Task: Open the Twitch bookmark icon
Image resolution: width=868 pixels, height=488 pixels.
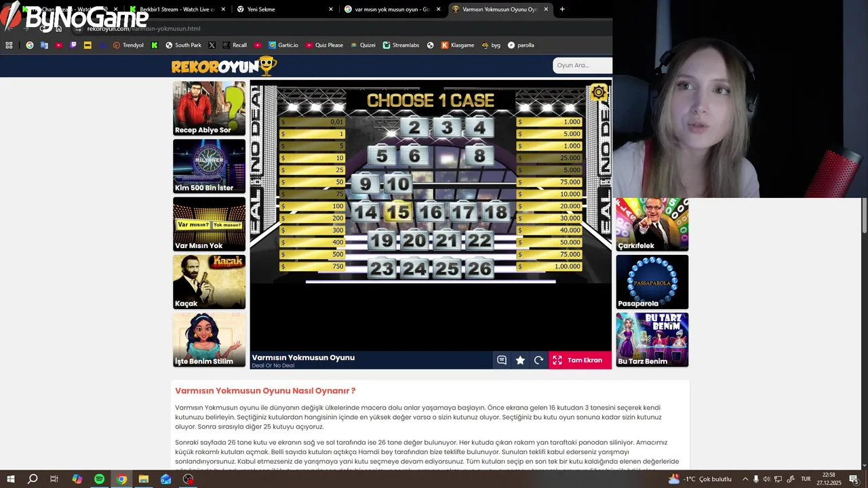Action: pos(73,45)
